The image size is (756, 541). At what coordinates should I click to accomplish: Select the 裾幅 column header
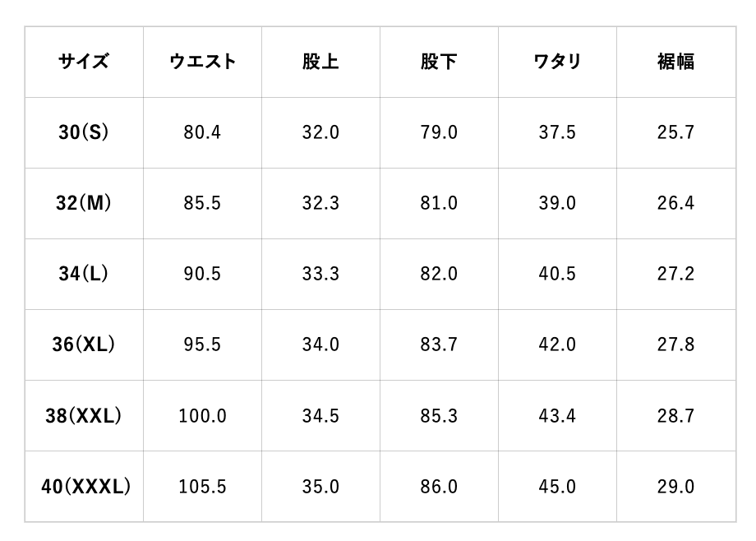675,62
